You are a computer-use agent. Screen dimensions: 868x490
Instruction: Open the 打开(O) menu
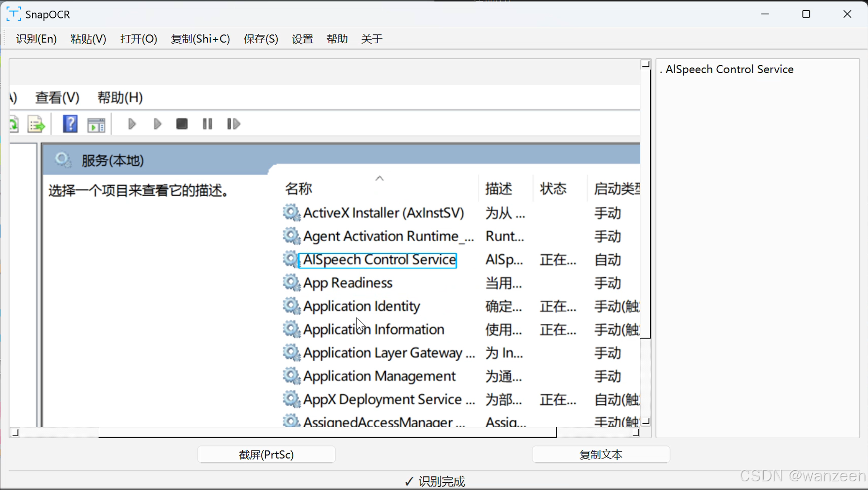point(139,39)
